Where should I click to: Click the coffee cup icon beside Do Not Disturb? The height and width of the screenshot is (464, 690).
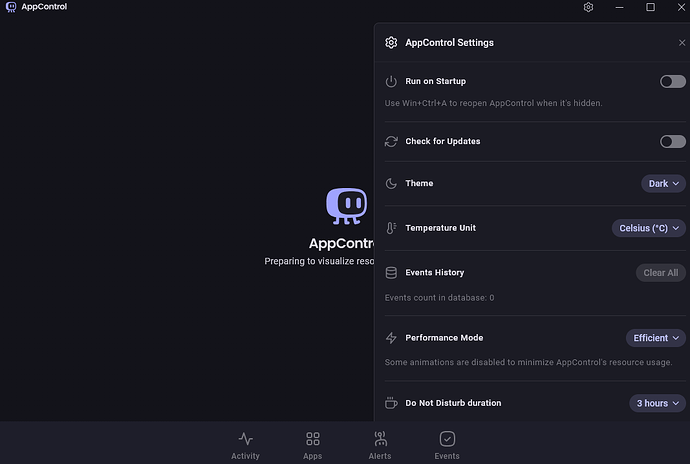point(391,403)
